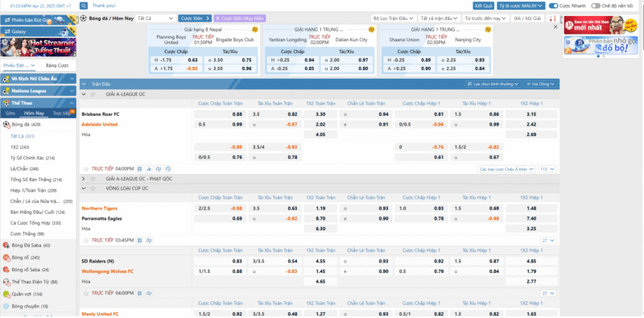Screen dimensions: 644x318
Task: Toggle the Chế độ nền tối dark mode switch
Action: tap(596, 6)
